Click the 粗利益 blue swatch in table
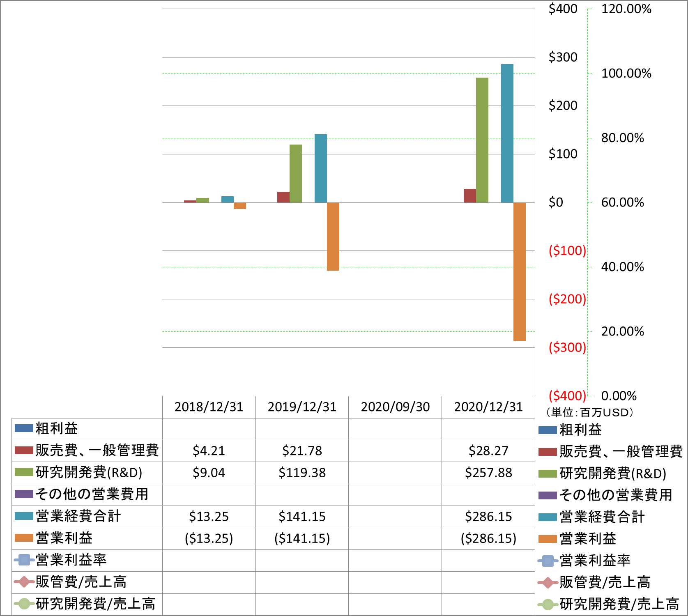This screenshot has height=616, width=688. [x=24, y=428]
